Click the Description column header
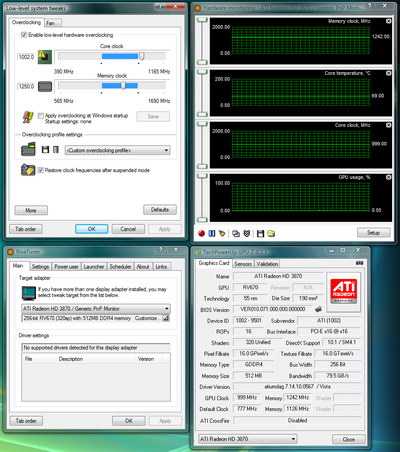 click(x=71, y=359)
